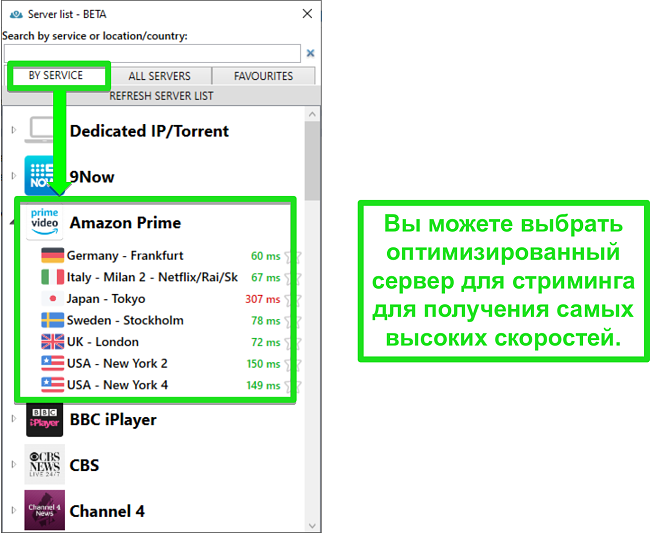Image resolution: width=650 pixels, height=534 pixels.
Task: Expand the CBS group arrow
Action: 14,464
